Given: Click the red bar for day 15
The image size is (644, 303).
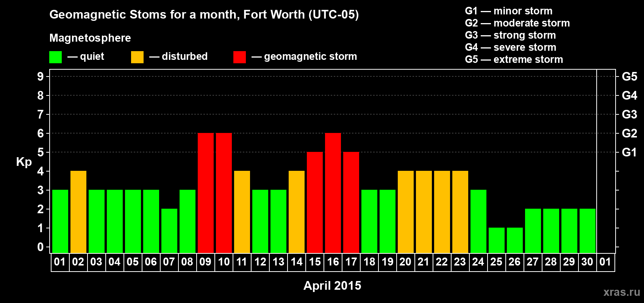Looking at the screenshot, I should coord(315,202).
